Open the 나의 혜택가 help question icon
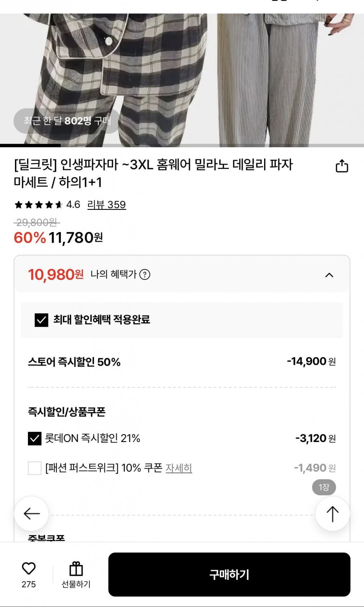This screenshot has height=607, width=364. [145, 275]
